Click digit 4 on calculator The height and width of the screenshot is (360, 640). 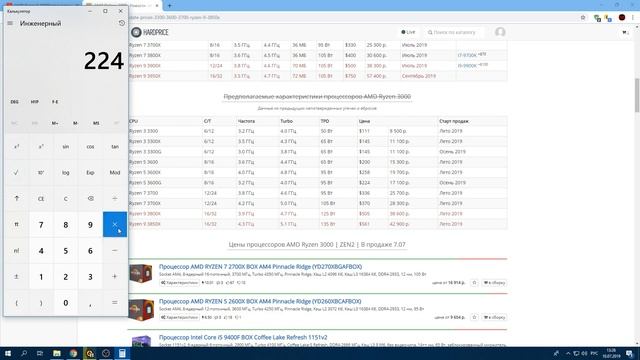tap(41, 251)
